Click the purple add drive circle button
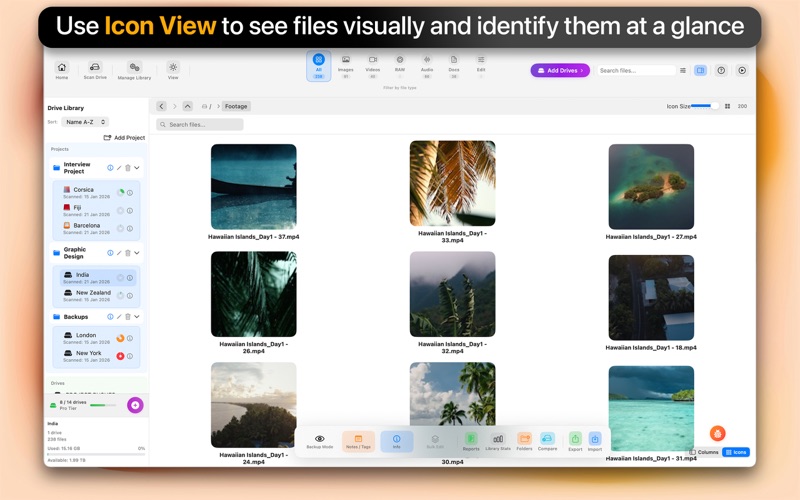The width and height of the screenshot is (800, 500). tap(135, 405)
